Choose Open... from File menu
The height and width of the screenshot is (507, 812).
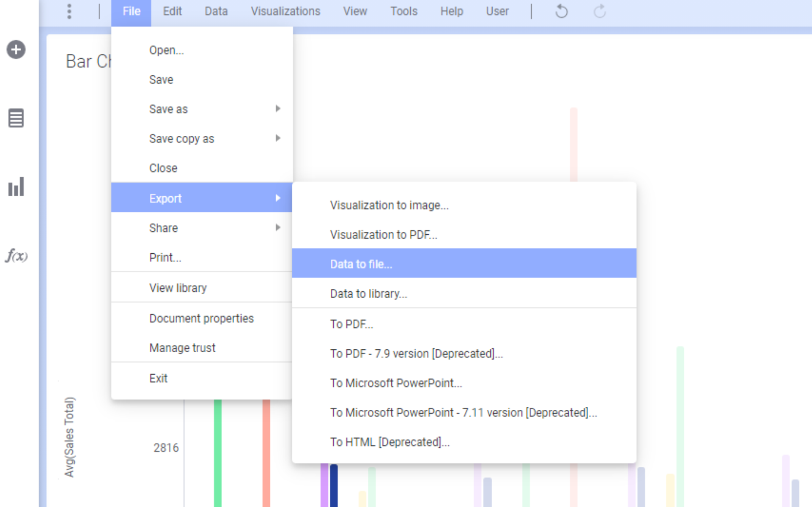pos(202,50)
